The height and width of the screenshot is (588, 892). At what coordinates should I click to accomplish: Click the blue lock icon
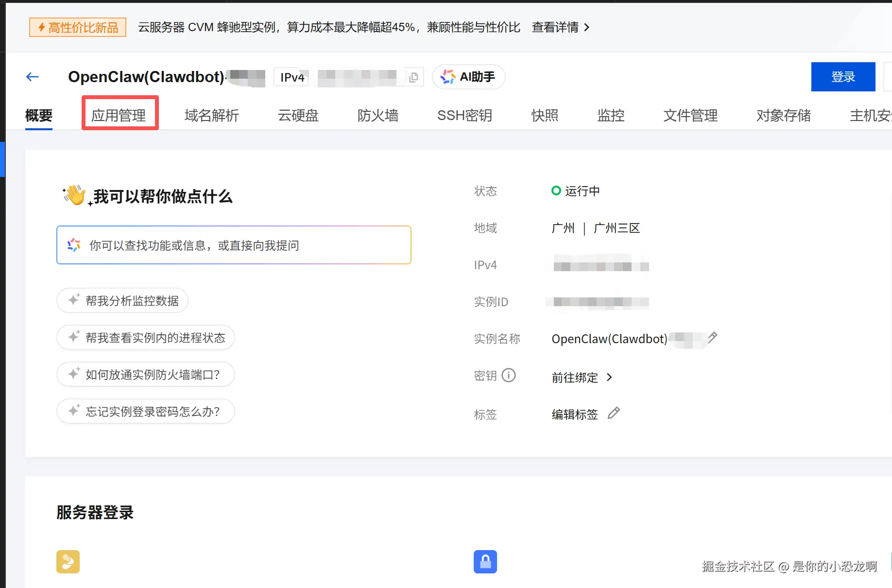(485, 562)
